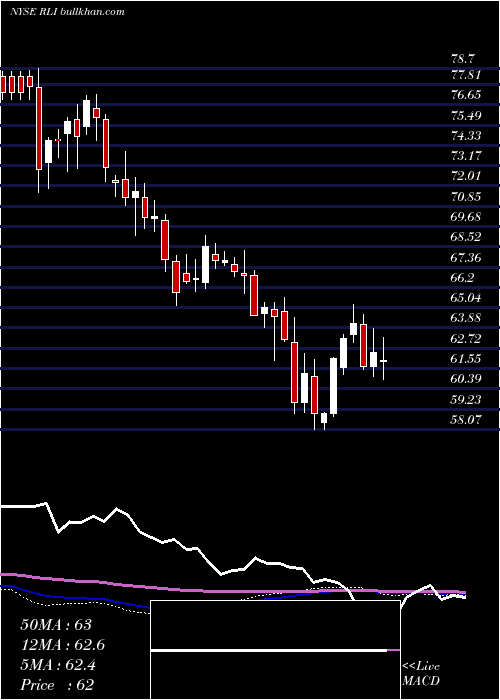Click the 76.65 price axis label
Viewport: 500px width, 700px height.
click(x=466, y=95)
